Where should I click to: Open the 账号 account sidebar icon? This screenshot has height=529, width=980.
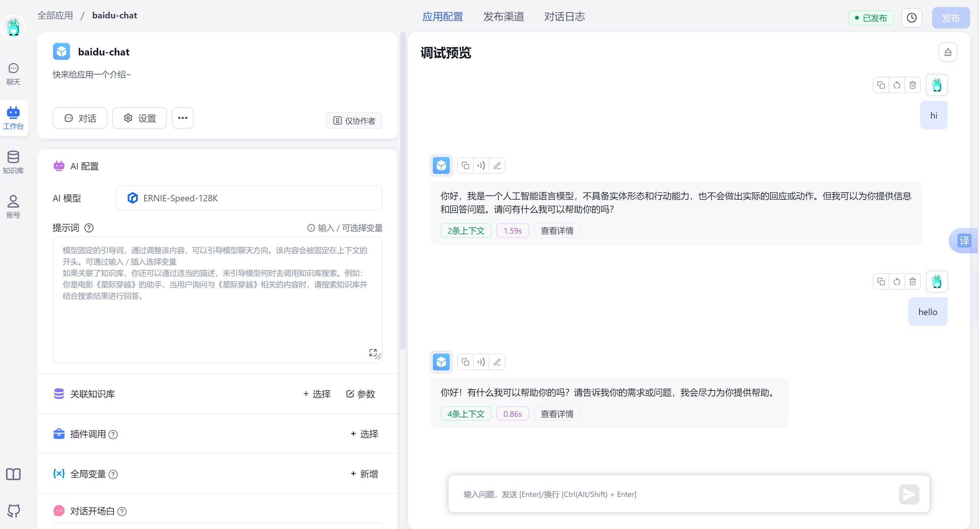tap(13, 207)
